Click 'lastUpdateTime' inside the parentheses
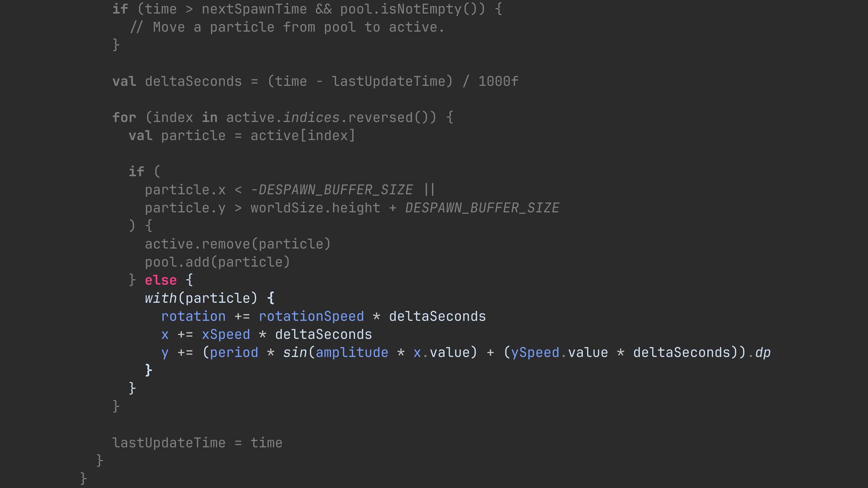 [x=388, y=81]
